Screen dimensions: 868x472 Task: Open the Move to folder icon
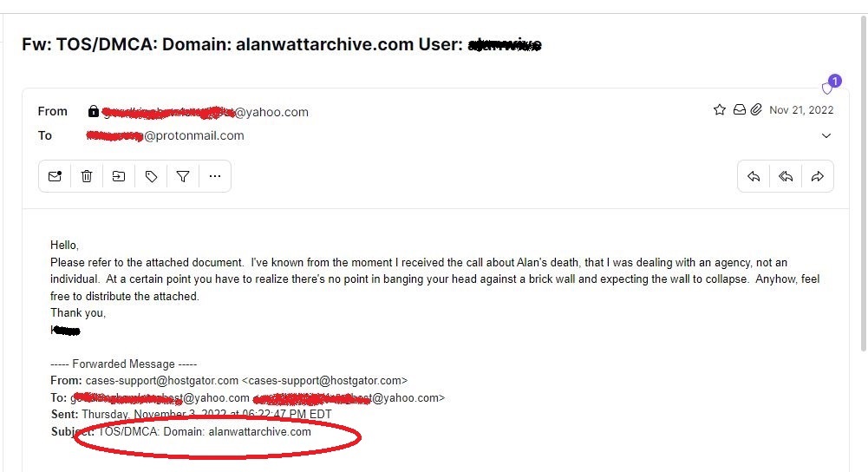119,176
